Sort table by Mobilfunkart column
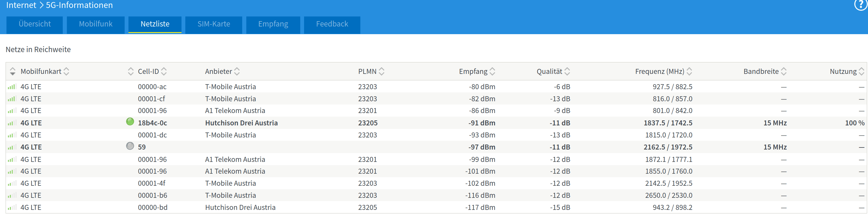The width and height of the screenshot is (868, 214). tap(66, 71)
